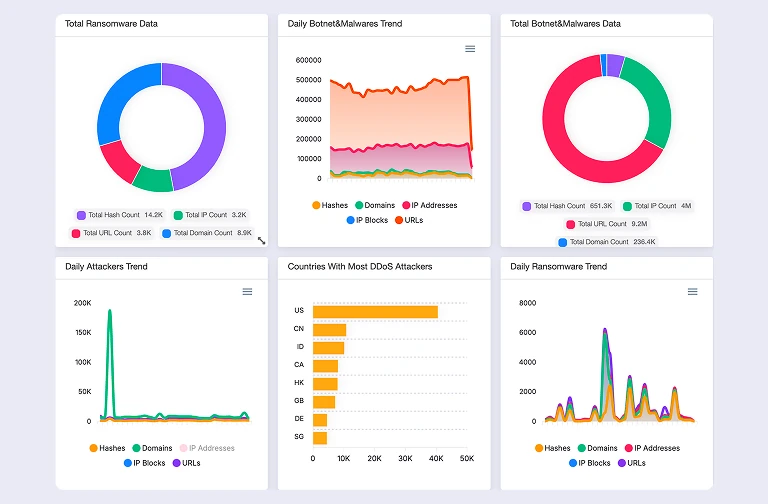Click the 8000 axis label in Ransomware Trend
768x504 pixels.
tap(528, 303)
